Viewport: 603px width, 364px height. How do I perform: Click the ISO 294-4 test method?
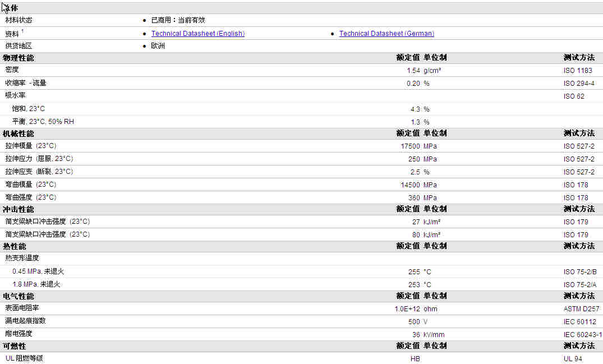coord(579,84)
